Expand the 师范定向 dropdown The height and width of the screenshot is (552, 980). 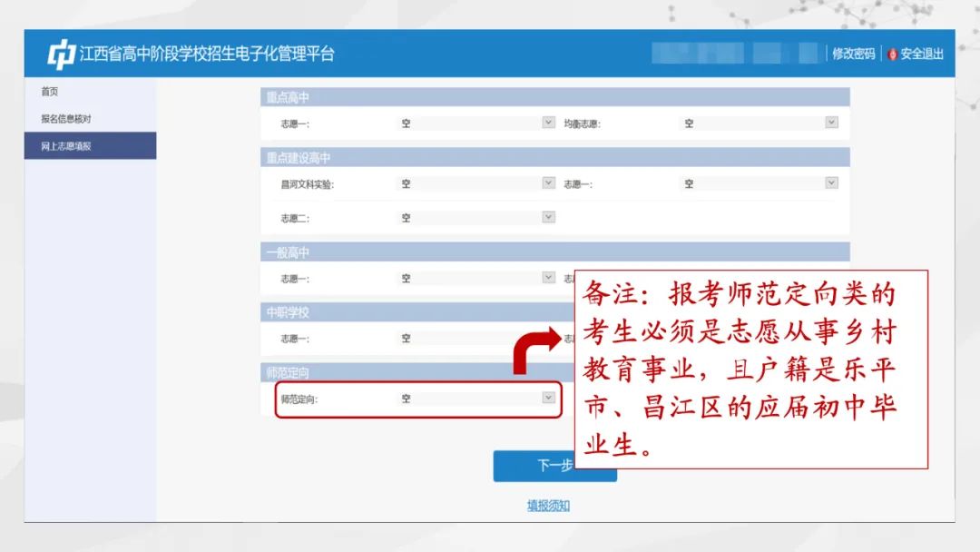pyautogui.click(x=548, y=397)
